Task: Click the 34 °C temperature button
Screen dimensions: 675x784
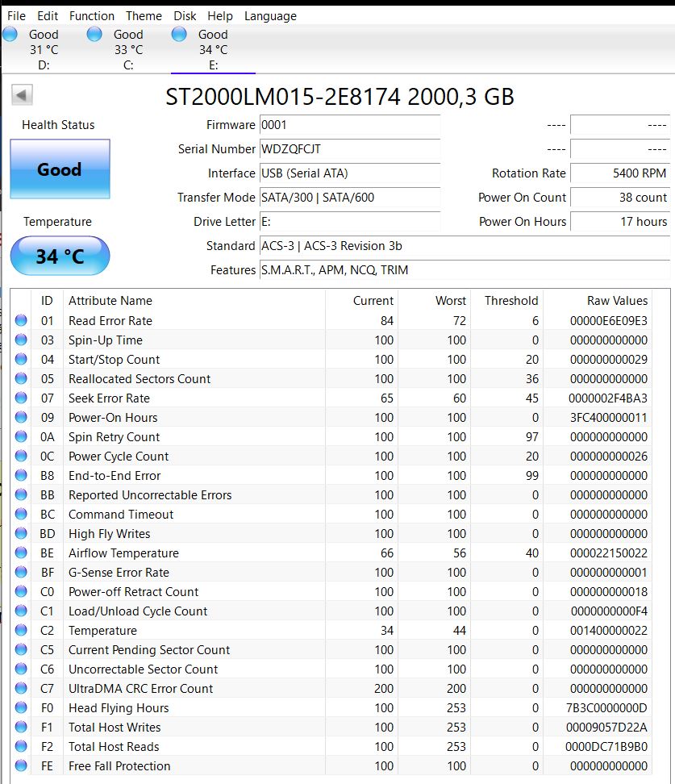Action: [x=60, y=256]
